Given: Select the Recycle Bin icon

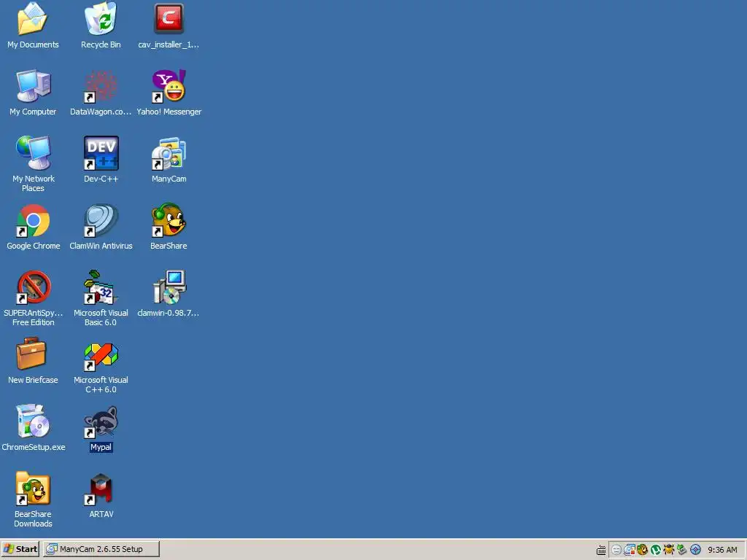Looking at the screenshot, I should tap(101, 19).
